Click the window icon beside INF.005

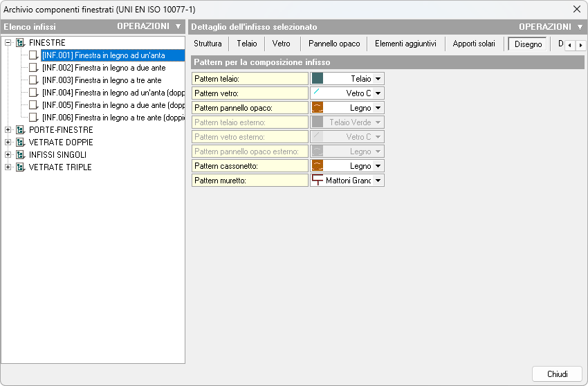click(33, 105)
